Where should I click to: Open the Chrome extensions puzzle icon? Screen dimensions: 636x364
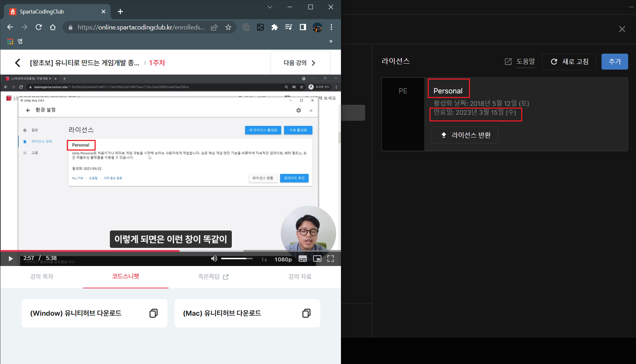[x=274, y=27]
